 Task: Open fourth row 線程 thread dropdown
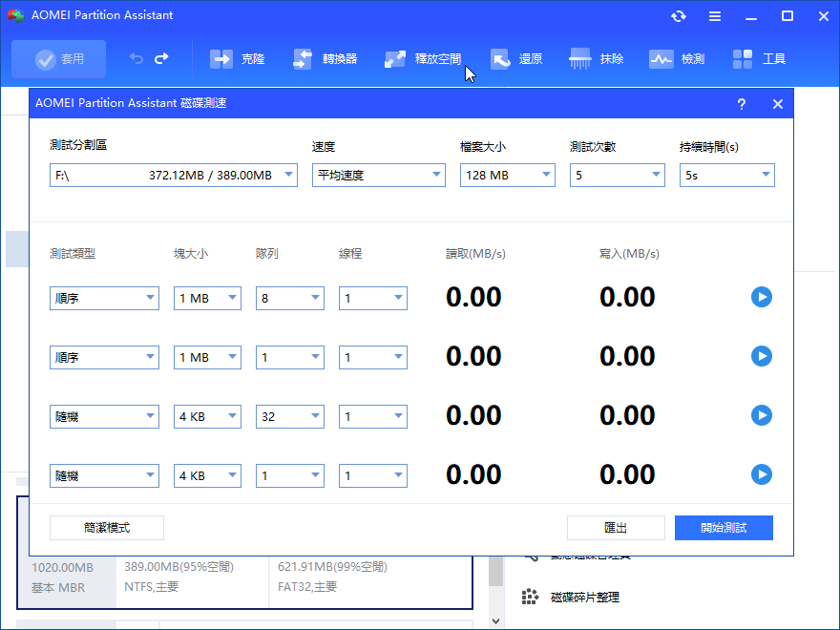[x=373, y=475]
